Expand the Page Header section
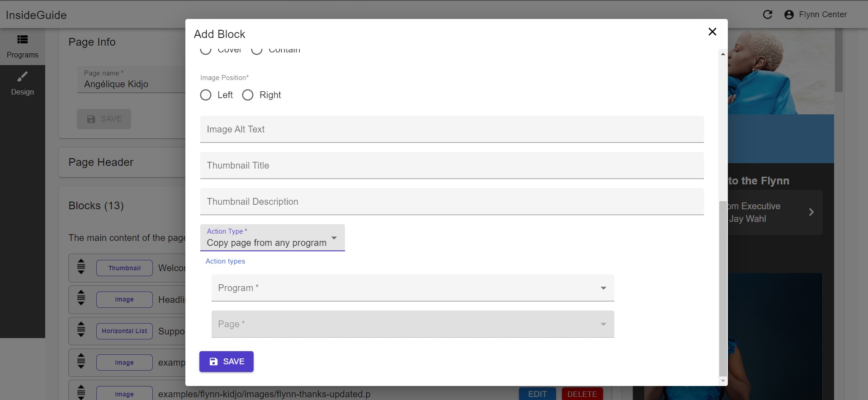Viewport: 868px width, 400px height. (x=122, y=162)
